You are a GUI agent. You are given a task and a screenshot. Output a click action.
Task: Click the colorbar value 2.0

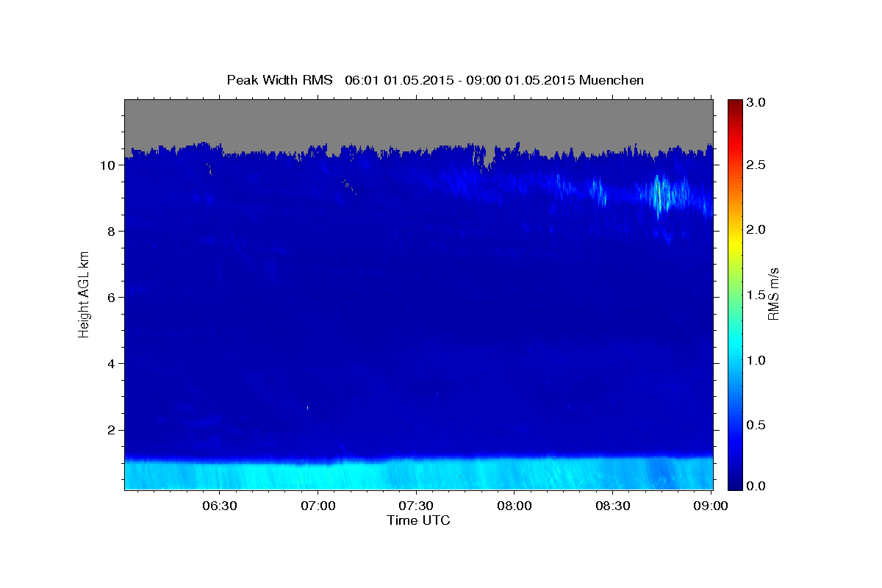click(755, 230)
